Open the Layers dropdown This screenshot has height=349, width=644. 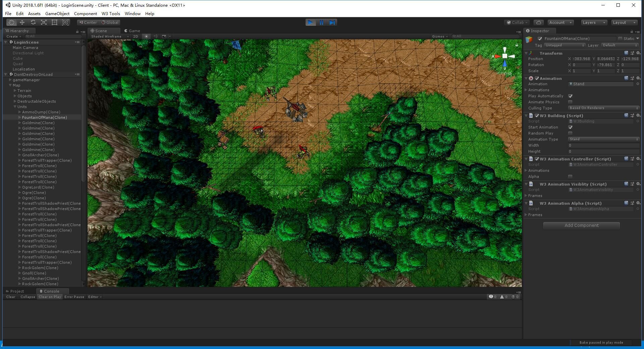[594, 22]
